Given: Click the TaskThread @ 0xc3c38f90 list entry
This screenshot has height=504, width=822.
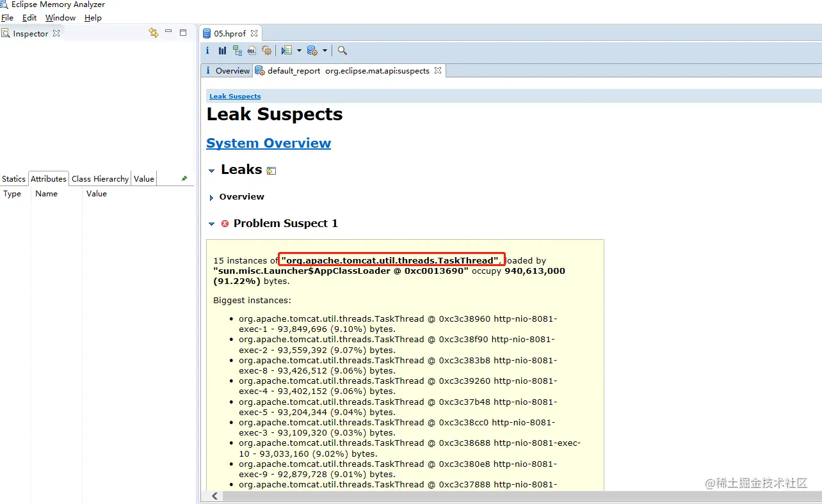Looking at the screenshot, I should [x=397, y=345].
